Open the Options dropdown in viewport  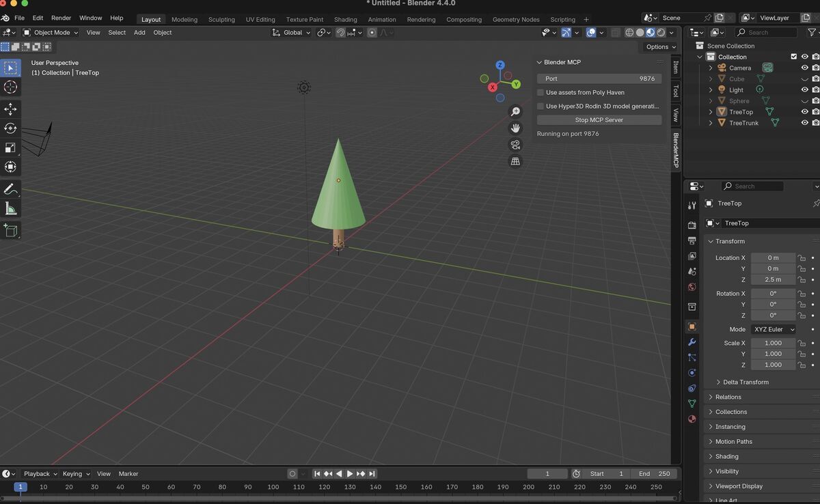click(x=661, y=46)
